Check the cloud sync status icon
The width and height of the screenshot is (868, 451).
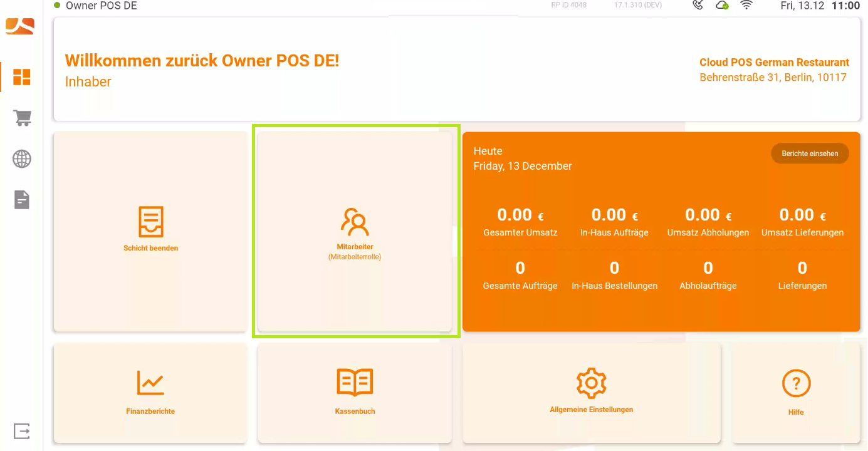[722, 6]
